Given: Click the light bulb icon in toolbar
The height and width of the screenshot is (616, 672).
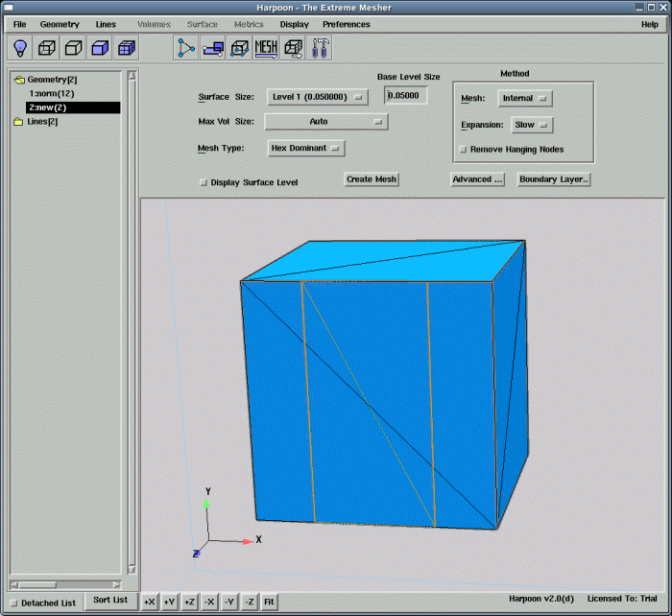Looking at the screenshot, I should (x=20, y=48).
